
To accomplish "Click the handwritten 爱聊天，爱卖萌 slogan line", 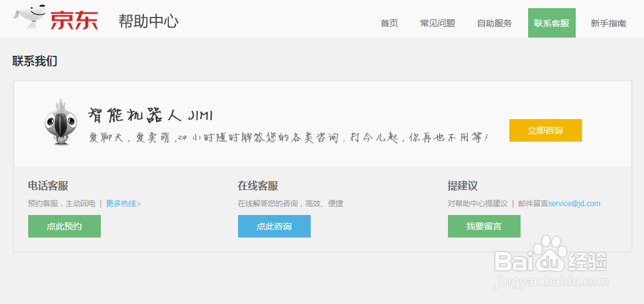I will point(289,138).
